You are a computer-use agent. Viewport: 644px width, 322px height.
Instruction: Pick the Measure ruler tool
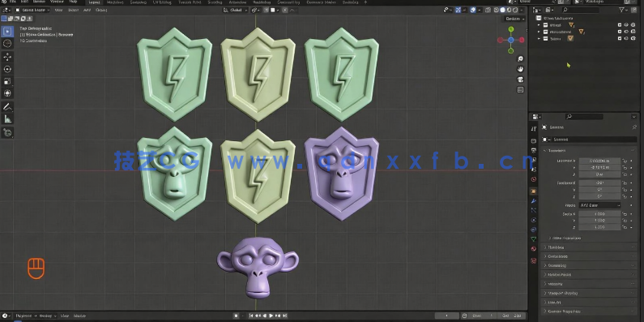point(7,119)
